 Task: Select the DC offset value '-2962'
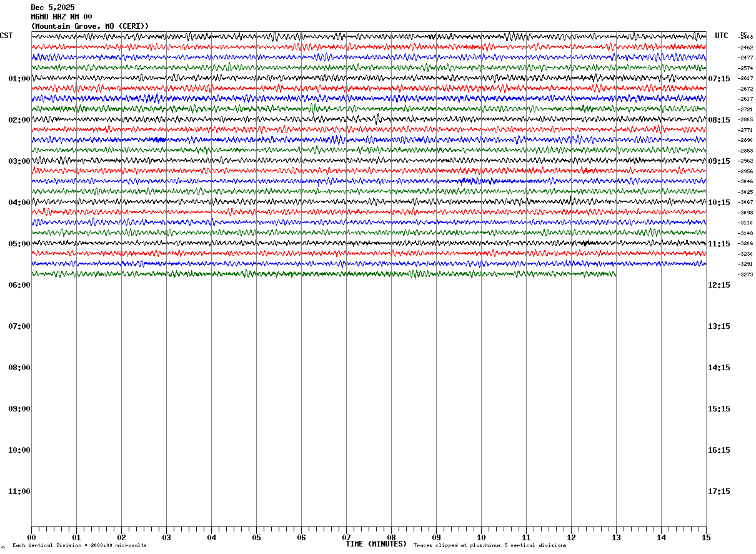pos(745,161)
